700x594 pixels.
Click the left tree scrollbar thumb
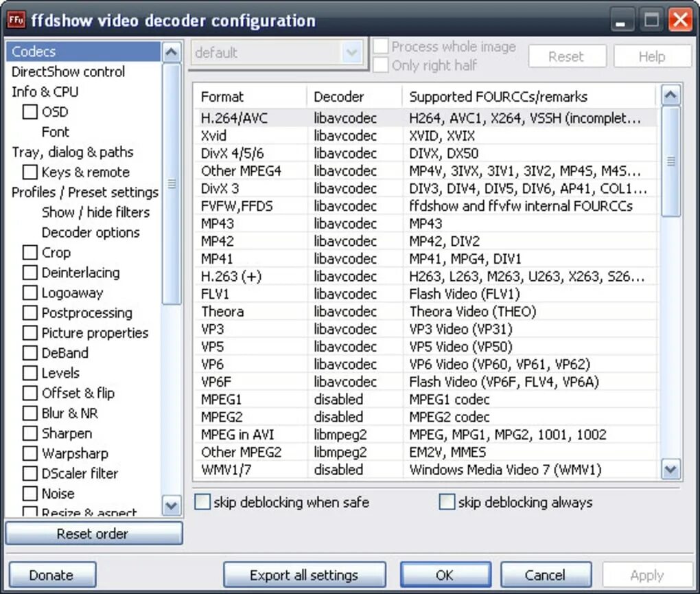coord(172,183)
